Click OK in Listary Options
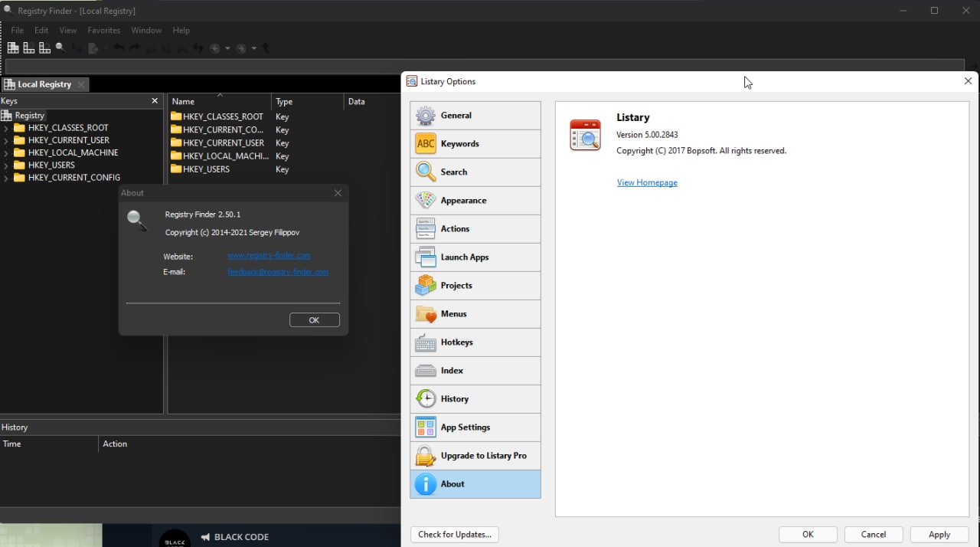Screen dimensions: 980x547 coord(808,535)
